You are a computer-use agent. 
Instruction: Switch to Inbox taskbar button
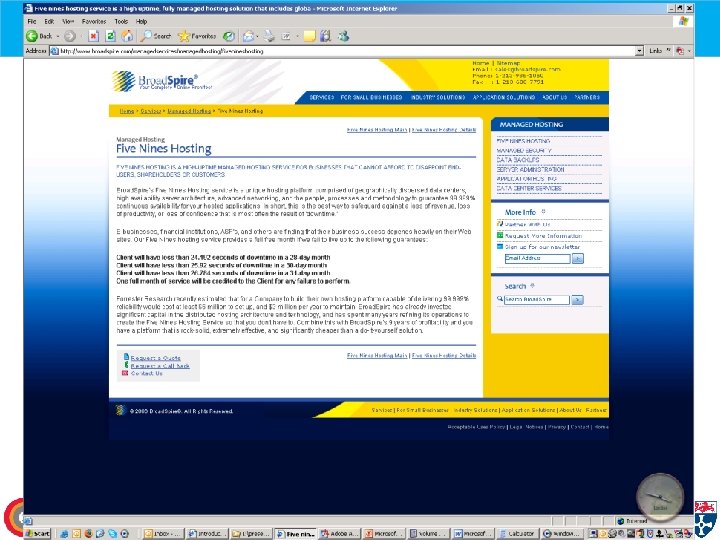click(161, 534)
